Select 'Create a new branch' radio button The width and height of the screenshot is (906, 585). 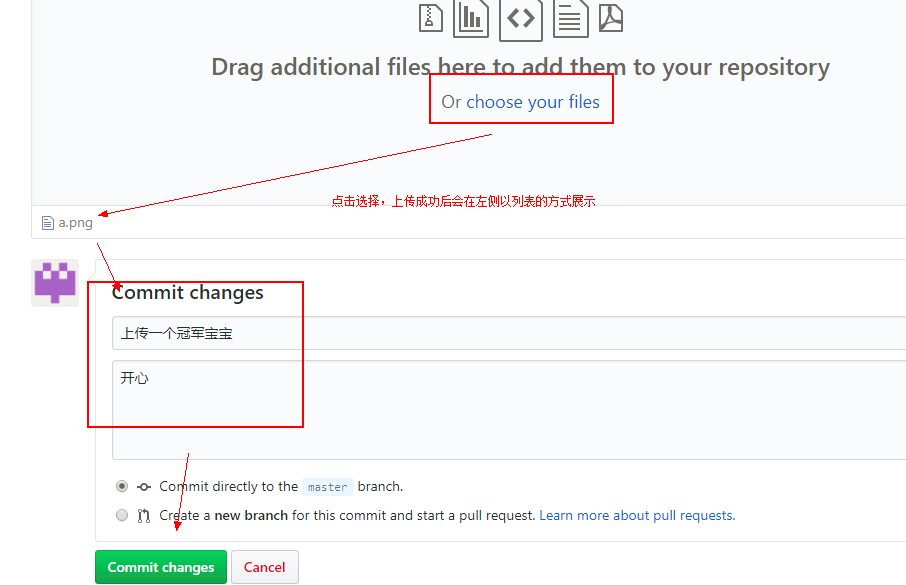pos(122,516)
